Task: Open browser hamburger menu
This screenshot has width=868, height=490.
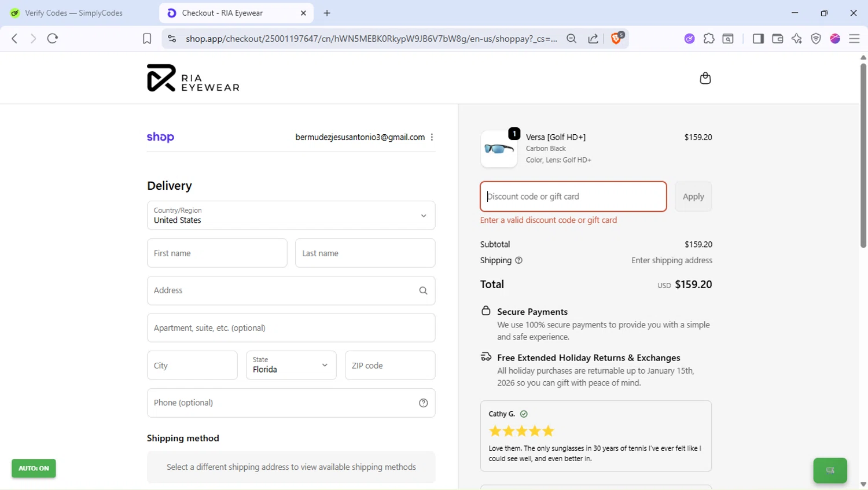Action: coord(854,39)
